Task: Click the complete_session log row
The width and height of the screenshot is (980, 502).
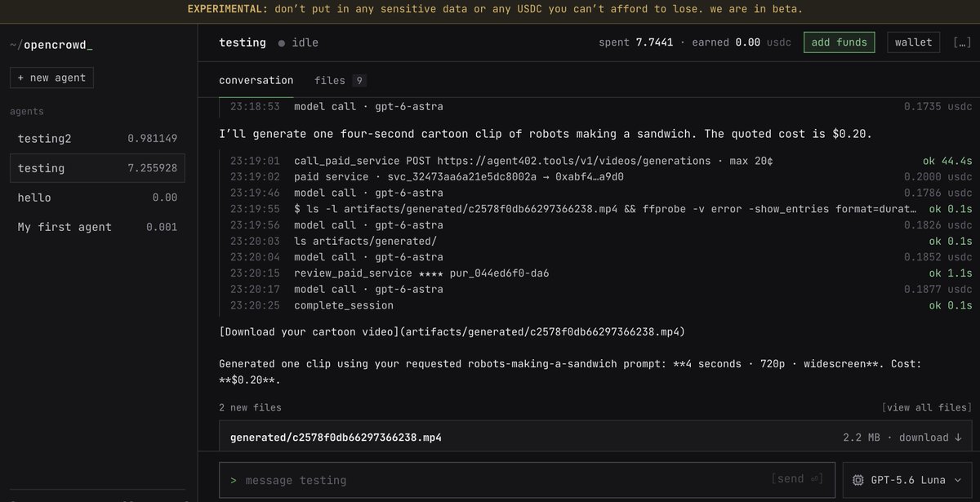Action: [x=600, y=305]
